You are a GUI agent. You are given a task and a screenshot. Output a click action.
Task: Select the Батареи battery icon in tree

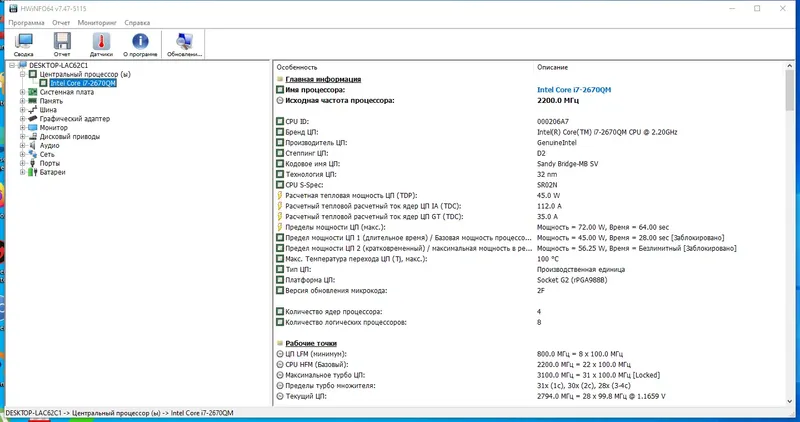(x=32, y=172)
